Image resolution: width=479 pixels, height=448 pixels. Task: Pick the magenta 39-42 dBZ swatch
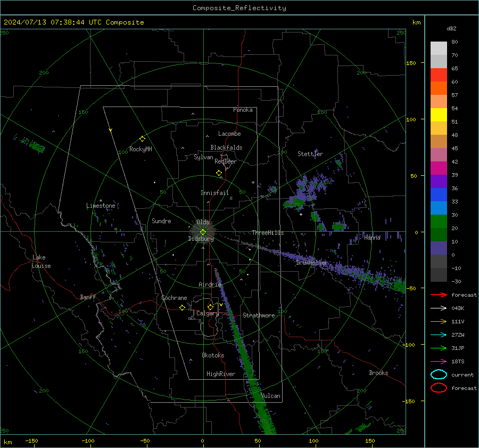tap(439, 168)
